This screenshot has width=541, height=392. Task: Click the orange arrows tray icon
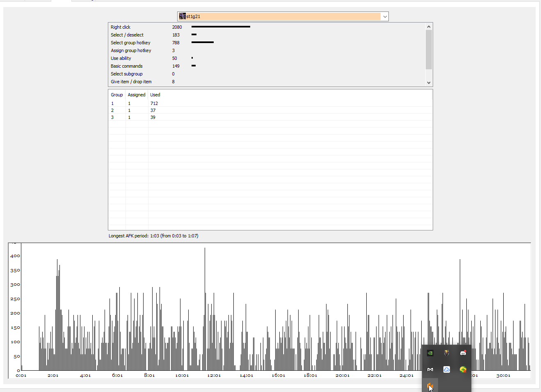(430, 386)
